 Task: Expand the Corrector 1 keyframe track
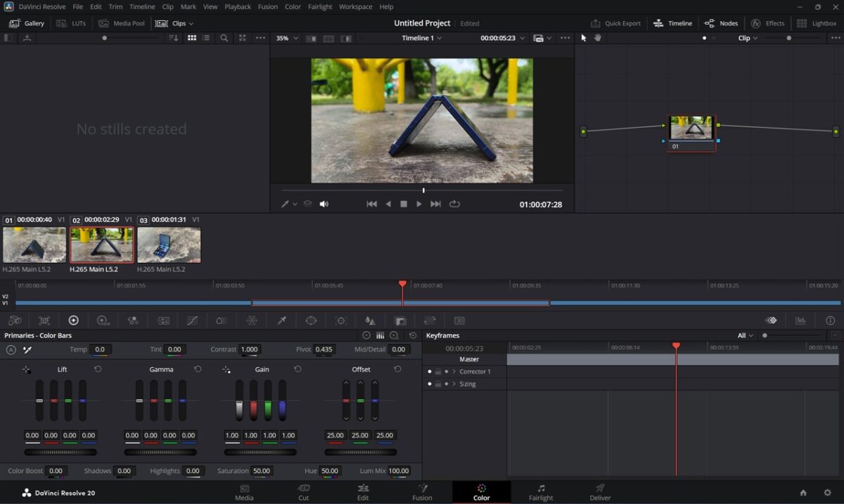point(454,371)
